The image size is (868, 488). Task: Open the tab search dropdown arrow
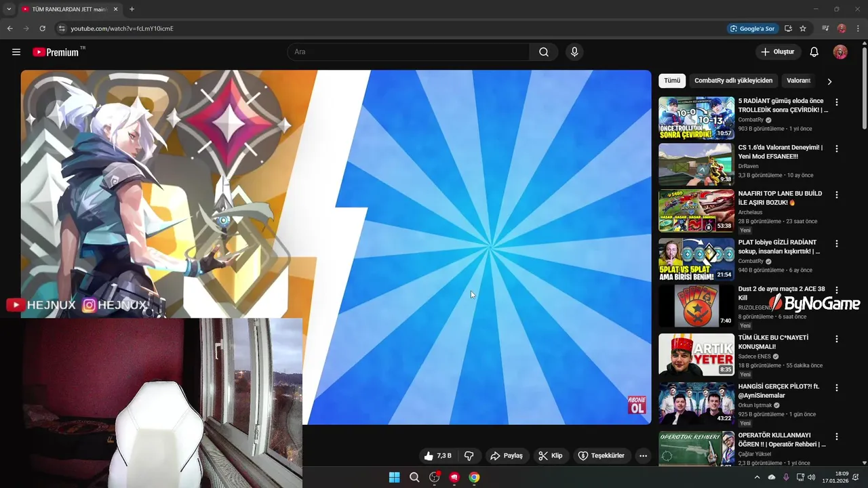9,9
